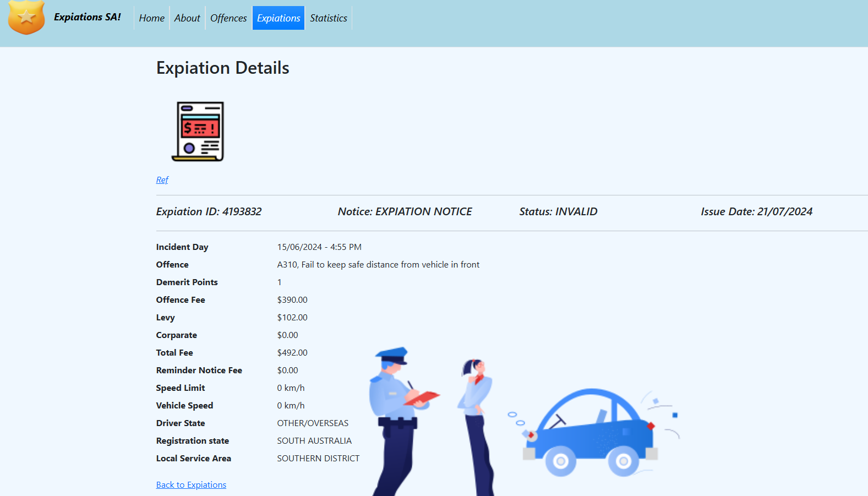
Task: Open the Statistics page
Action: [329, 18]
